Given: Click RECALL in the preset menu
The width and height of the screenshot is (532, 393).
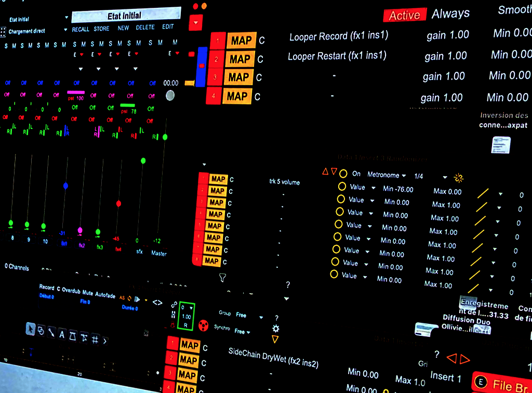Looking at the screenshot, I should click(x=81, y=29).
